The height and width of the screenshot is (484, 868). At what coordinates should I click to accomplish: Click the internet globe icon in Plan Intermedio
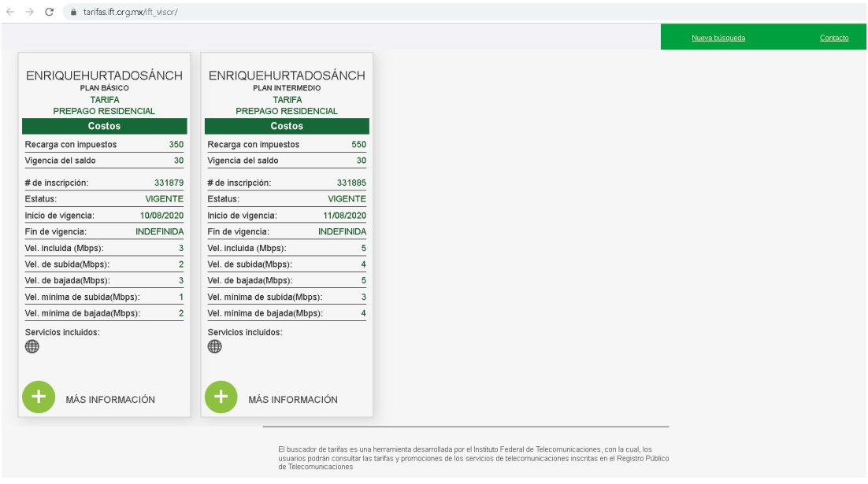point(215,346)
